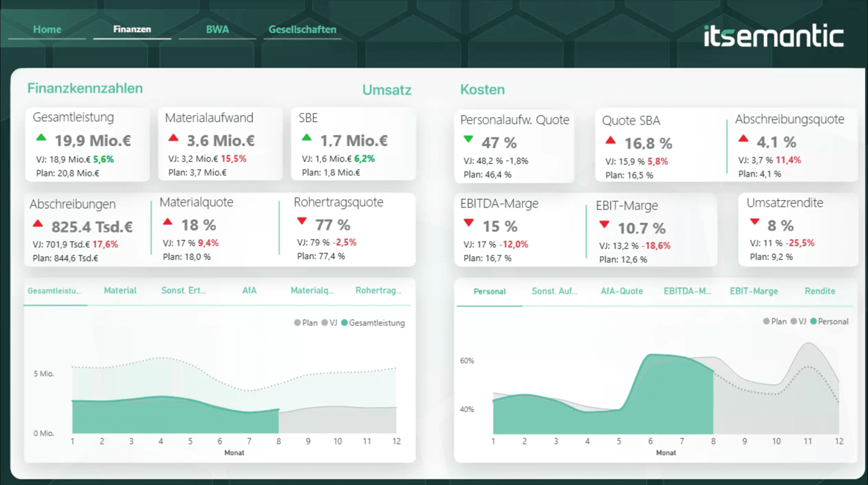Click green Gesamtleistung legend dot
The width and height of the screenshot is (868, 485).
click(345, 323)
